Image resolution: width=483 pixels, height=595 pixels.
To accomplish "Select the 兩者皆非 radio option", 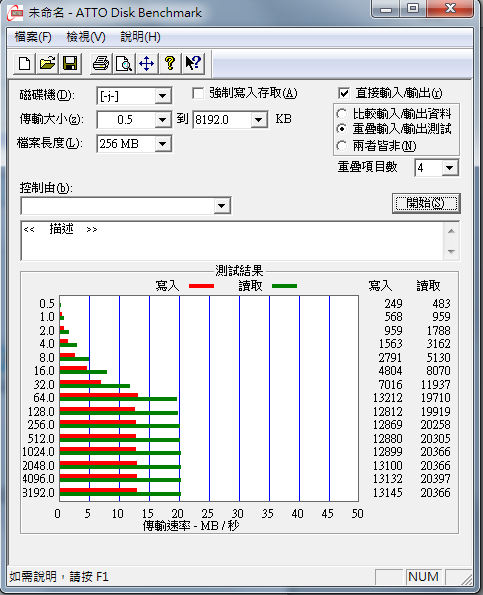I will pyautogui.click(x=341, y=146).
